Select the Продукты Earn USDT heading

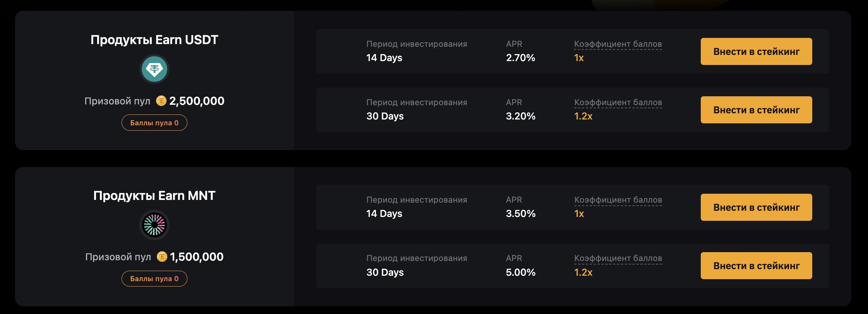click(154, 40)
